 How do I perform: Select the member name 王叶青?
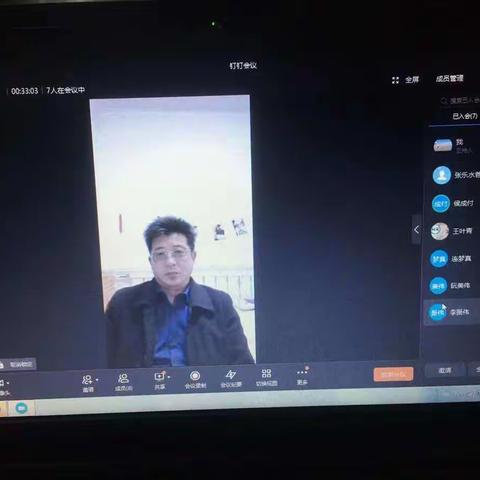[x=462, y=231]
